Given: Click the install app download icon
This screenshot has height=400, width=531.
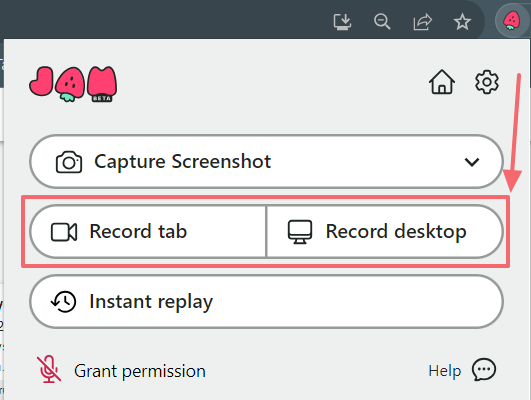Looking at the screenshot, I should pos(342,22).
